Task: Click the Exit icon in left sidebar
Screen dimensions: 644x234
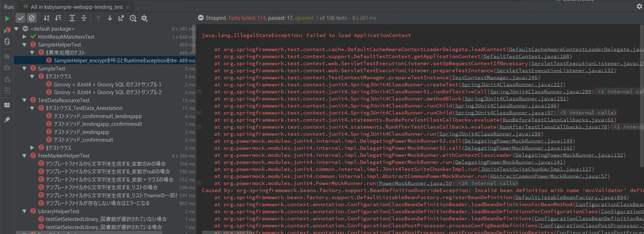Action: 7,91
